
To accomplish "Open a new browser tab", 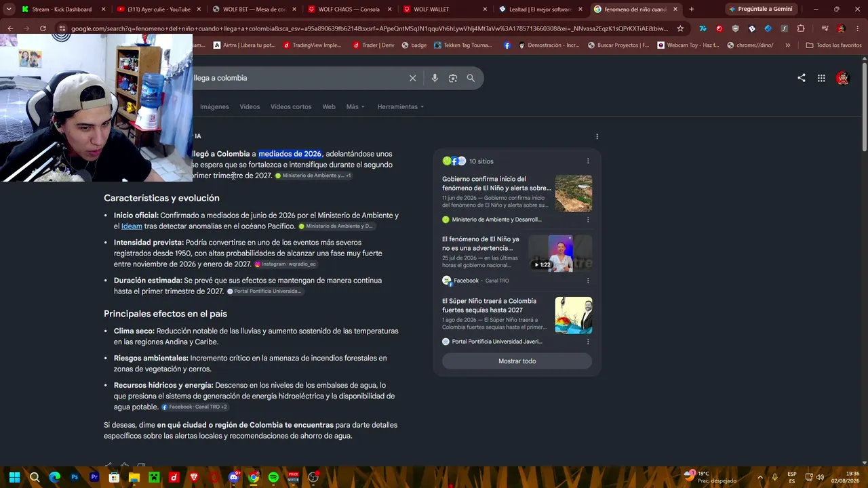I will pyautogui.click(x=691, y=9).
